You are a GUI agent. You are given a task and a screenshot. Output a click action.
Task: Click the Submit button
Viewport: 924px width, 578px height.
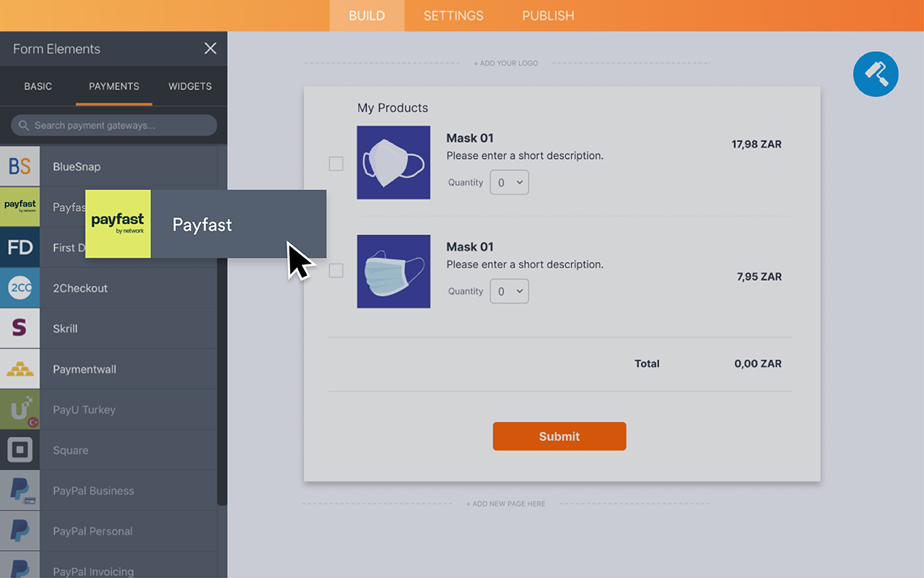click(559, 436)
